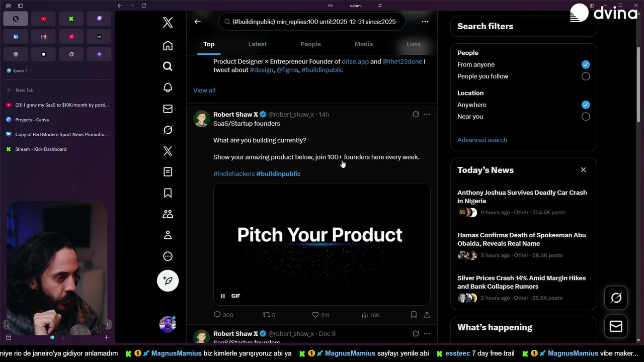Pause the Pitch Your Product GIF
The image size is (644, 362).
pyautogui.click(x=223, y=296)
